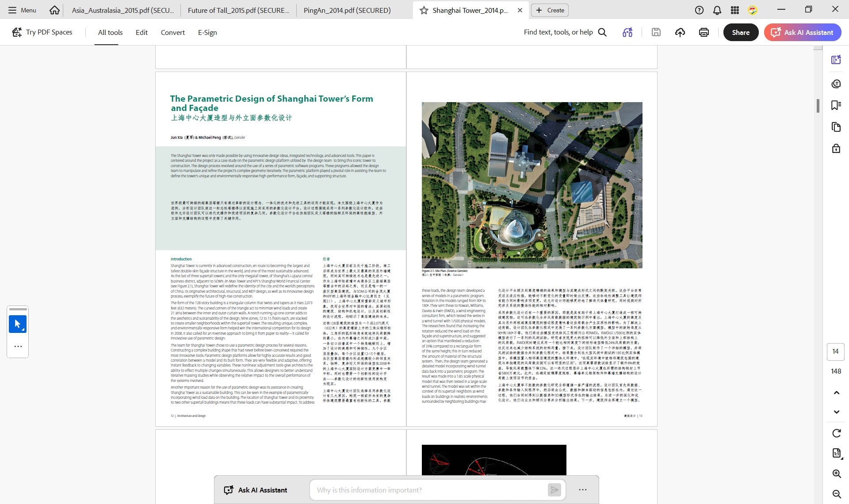
Task: Switch to the PingAn_2014.pdf tab
Action: [x=347, y=10]
